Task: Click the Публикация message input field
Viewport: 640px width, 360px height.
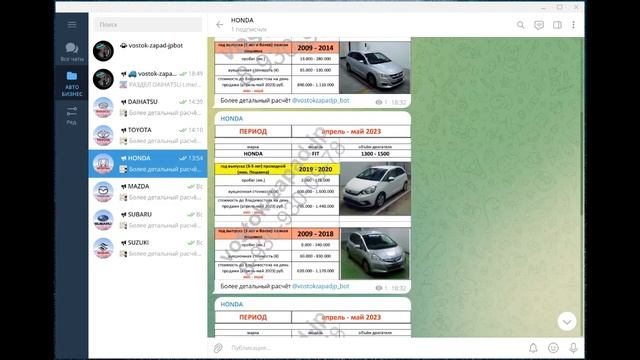Action: 376,348
